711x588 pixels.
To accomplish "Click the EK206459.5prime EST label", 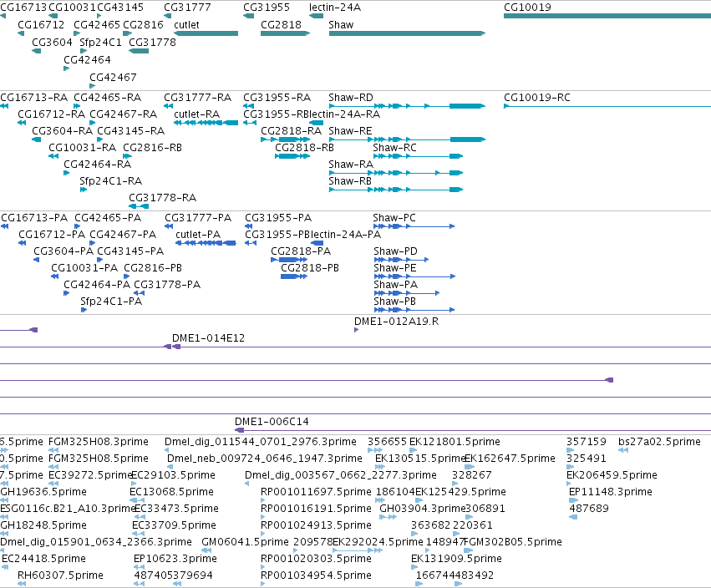I will click(612, 475).
